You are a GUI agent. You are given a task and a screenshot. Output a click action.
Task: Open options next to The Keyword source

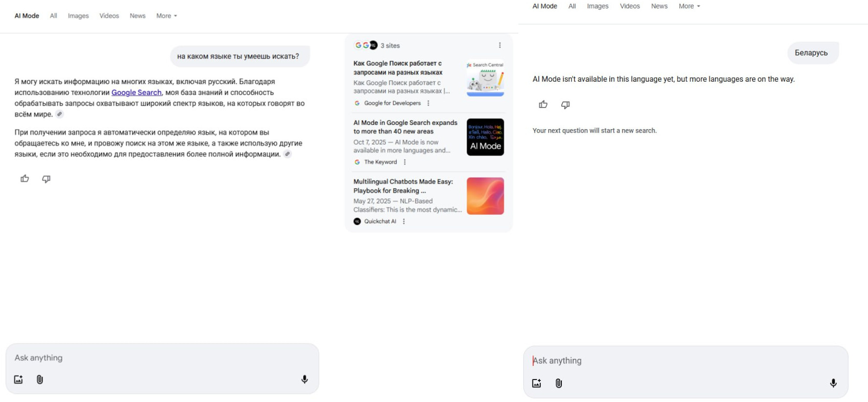coord(405,162)
